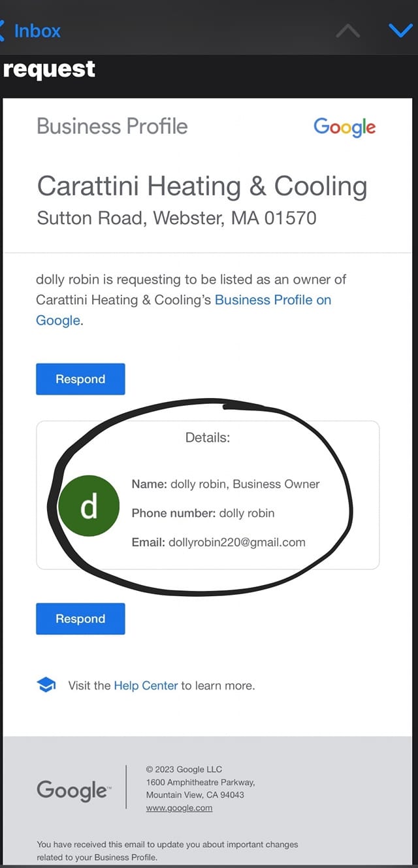Viewport: 418px width, 868px height.
Task: Click the Google logo in email header
Action: click(345, 127)
